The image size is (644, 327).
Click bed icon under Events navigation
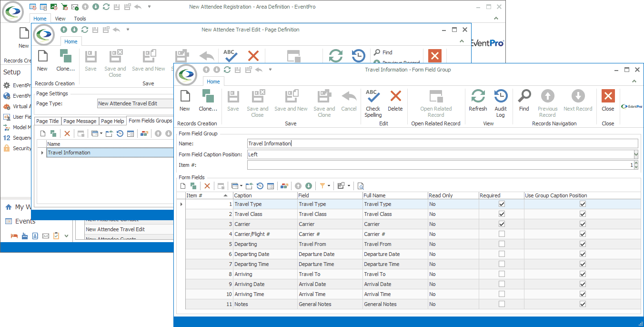coord(14,235)
